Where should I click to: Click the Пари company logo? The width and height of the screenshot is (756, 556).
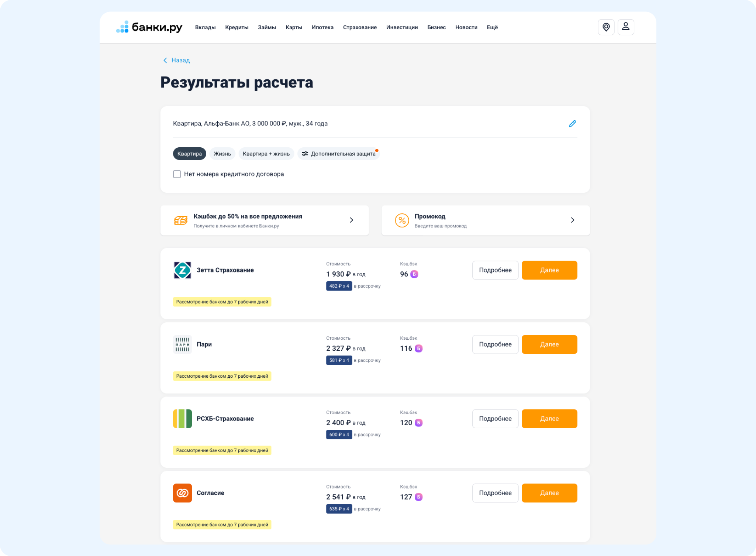click(182, 344)
